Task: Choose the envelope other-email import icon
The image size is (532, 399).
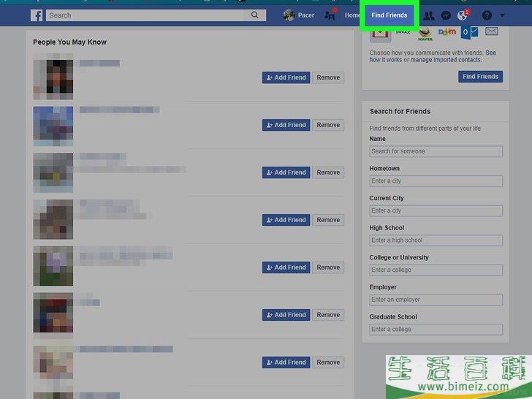Action: tap(492, 31)
